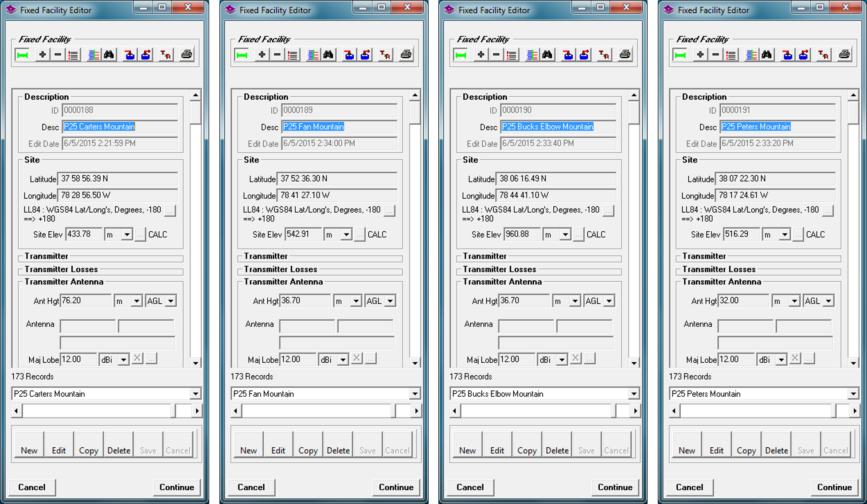Click CALC beside Site Elev in Bucks Elbow Mountain window
Image resolution: width=867 pixels, height=504 pixels.
(x=596, y=234)
